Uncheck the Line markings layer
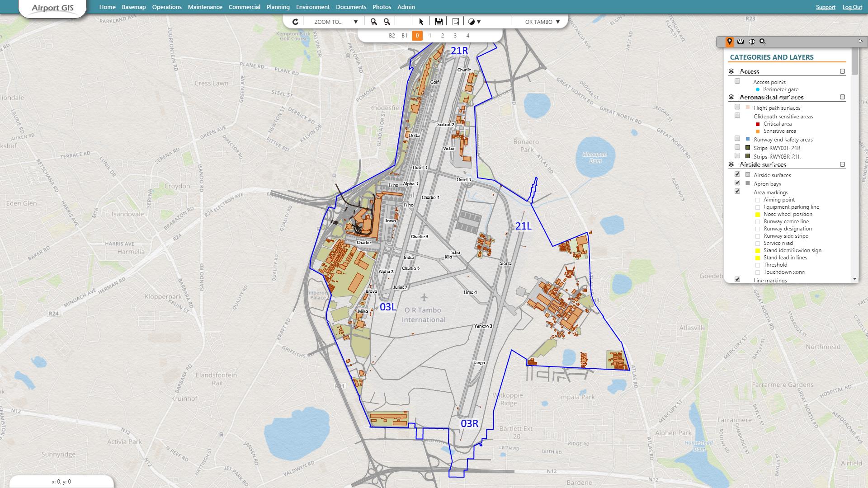The height and width of the screenshot is (488, 868). (x=737, y=280)
